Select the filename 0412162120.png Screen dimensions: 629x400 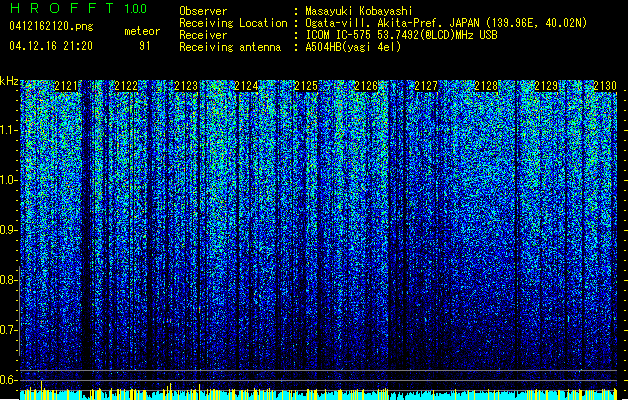(x=51, y=26)
